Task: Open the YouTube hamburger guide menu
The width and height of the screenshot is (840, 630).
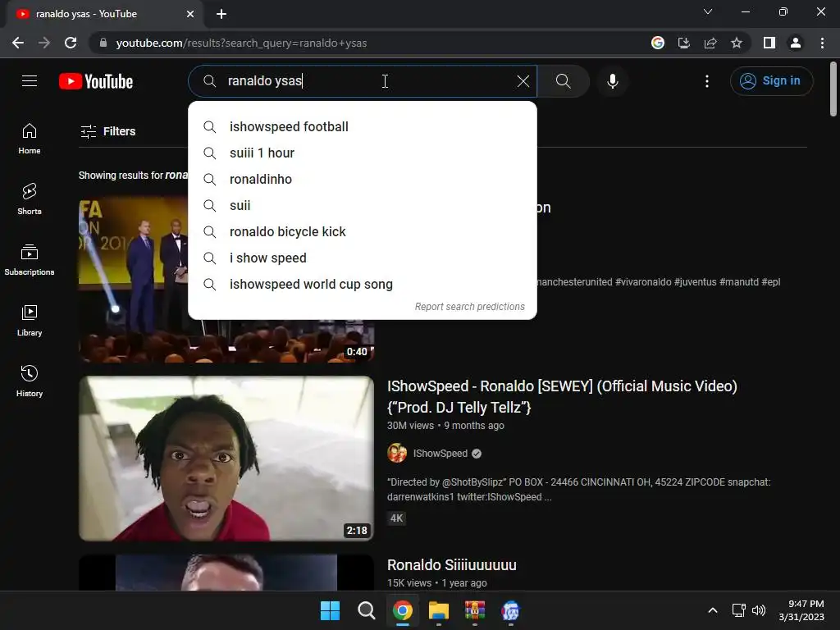Action: click(30, 81)
